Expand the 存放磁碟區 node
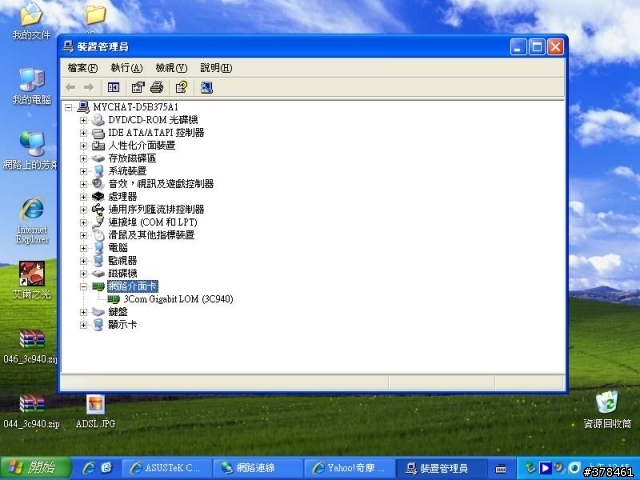 click(x=84, y=158)
